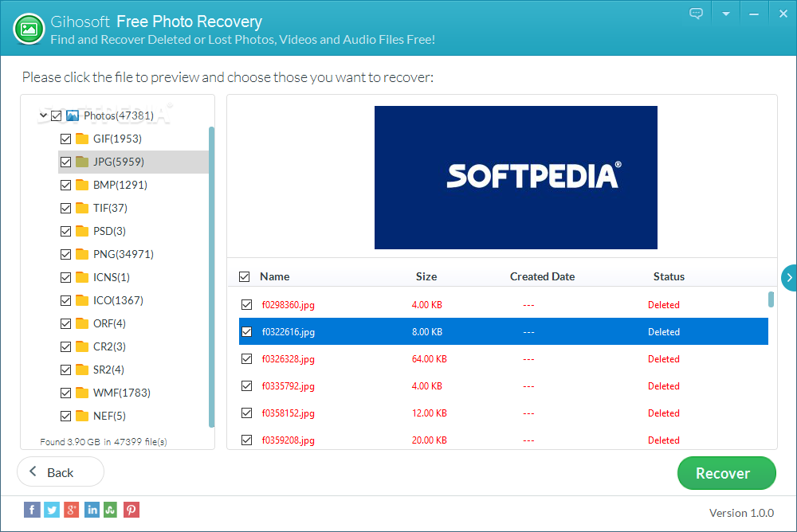Click the SR2 folder icon
This screenshot has height=532, width=797.
[x=82, y=370]
